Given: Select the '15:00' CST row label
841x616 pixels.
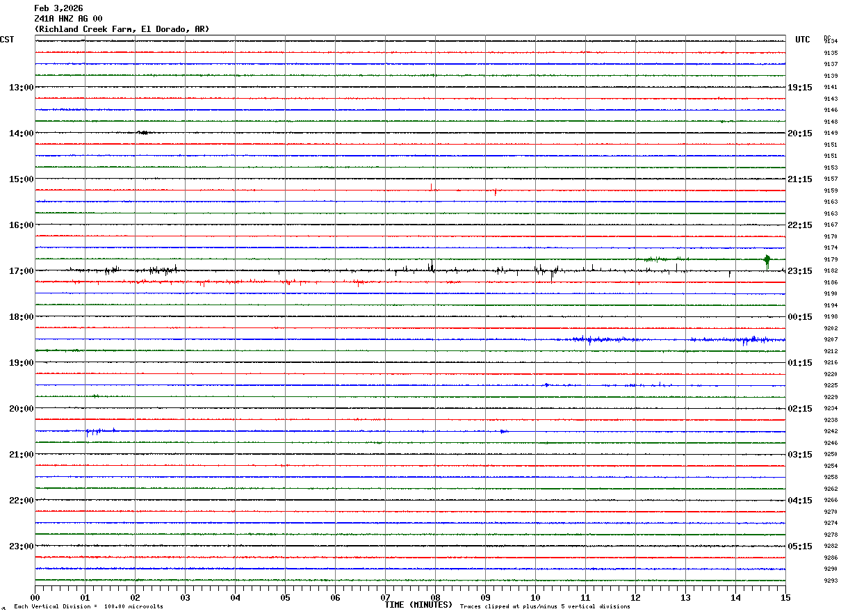Looking at the screenshot, I should tap(21, 179).
